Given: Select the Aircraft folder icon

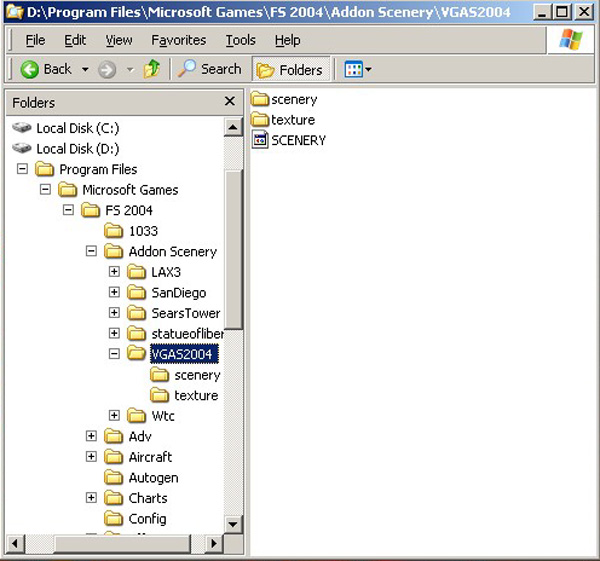Looking at the screenshot, I should tap(114, 457).
